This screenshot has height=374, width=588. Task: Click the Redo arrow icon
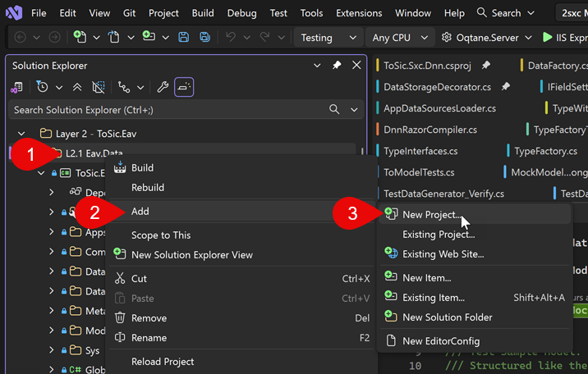click(x=264, y=37)
